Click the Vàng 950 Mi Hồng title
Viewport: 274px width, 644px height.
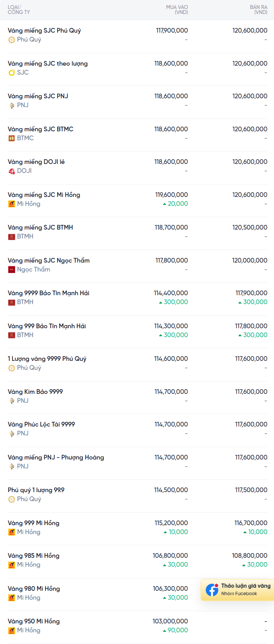34,621
